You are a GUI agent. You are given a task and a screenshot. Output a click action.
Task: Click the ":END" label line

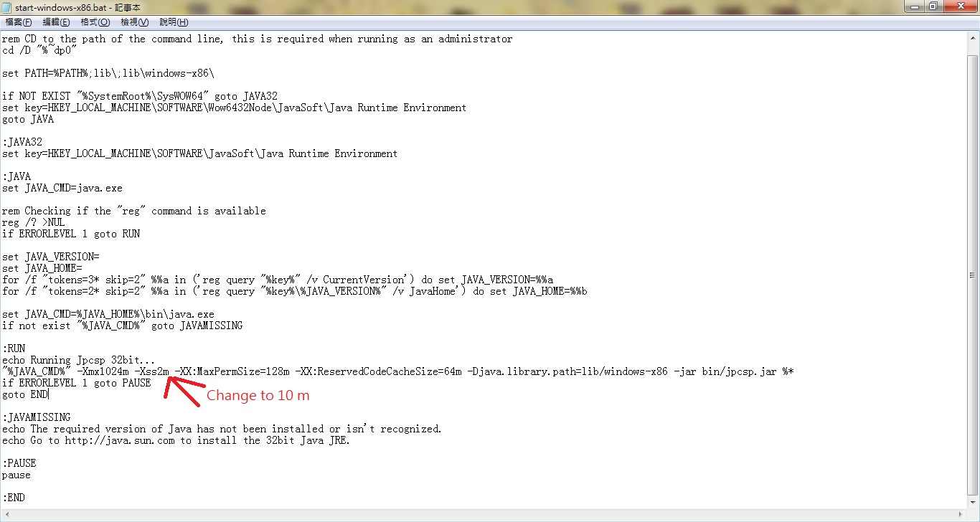pos(14,498)
